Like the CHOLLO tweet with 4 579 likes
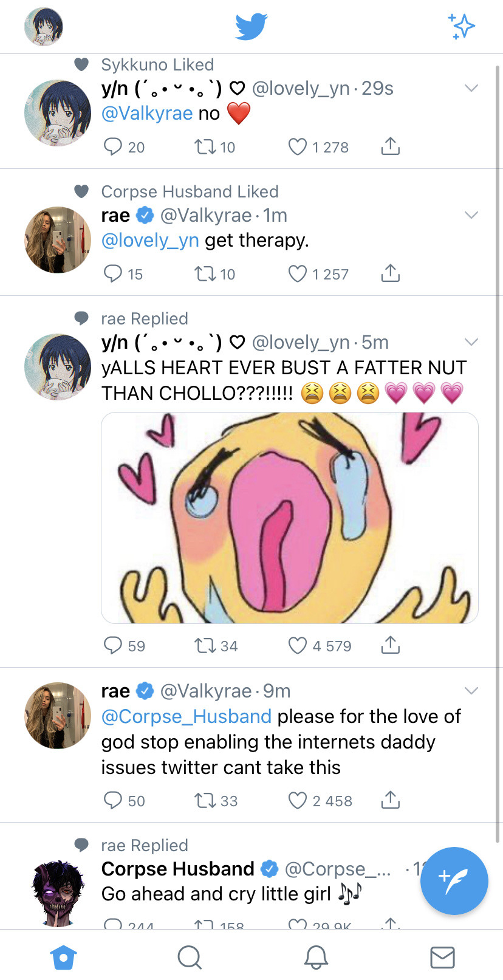This screenshot has width=503, height=980. (297, 645)
